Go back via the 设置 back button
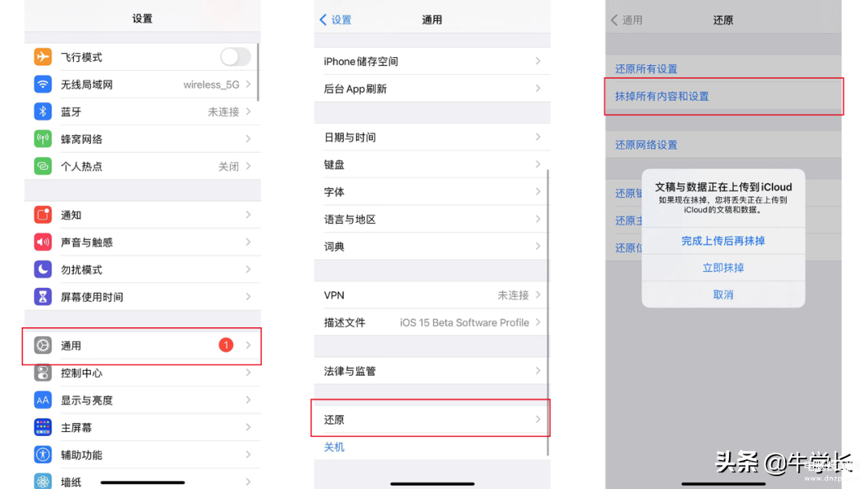 click(x=335, y=20)
